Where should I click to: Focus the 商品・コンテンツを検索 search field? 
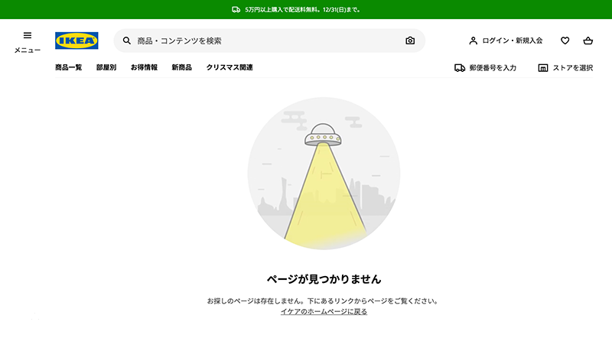click(269, 41)
